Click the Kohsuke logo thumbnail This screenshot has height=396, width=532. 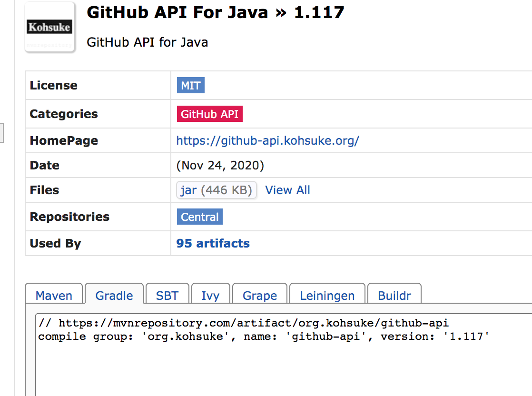click(x=49, y=27)
